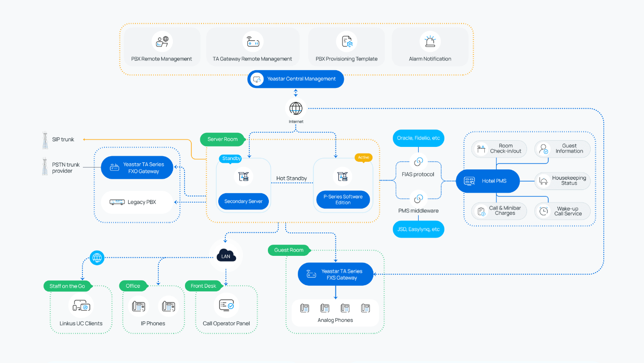Click the Hotel PMS blue button
The image size is (644, 363).
click(x=488, y=181)
